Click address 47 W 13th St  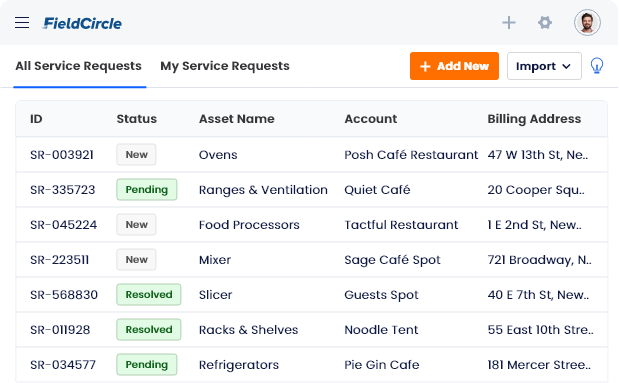point(538,155)
